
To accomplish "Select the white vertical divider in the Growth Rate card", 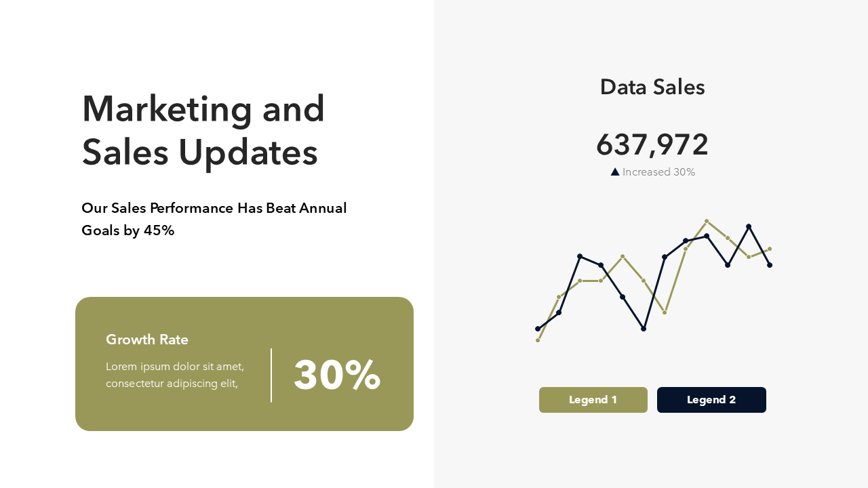I will click(271, 375).
